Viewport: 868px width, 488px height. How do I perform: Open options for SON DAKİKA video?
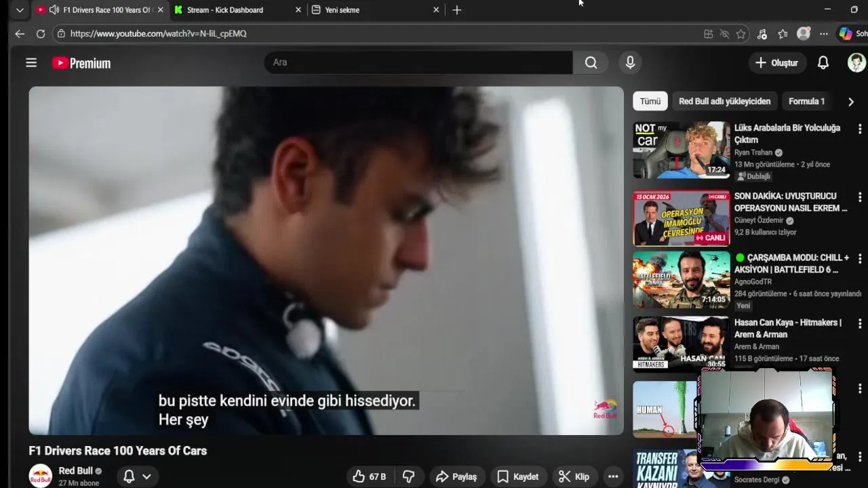[x=860, y=197]
